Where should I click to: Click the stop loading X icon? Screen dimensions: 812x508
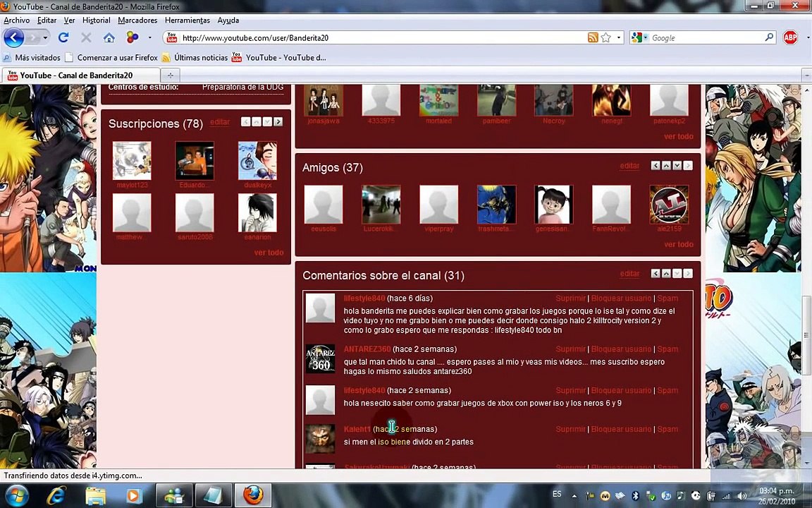[x=86, y=37]
